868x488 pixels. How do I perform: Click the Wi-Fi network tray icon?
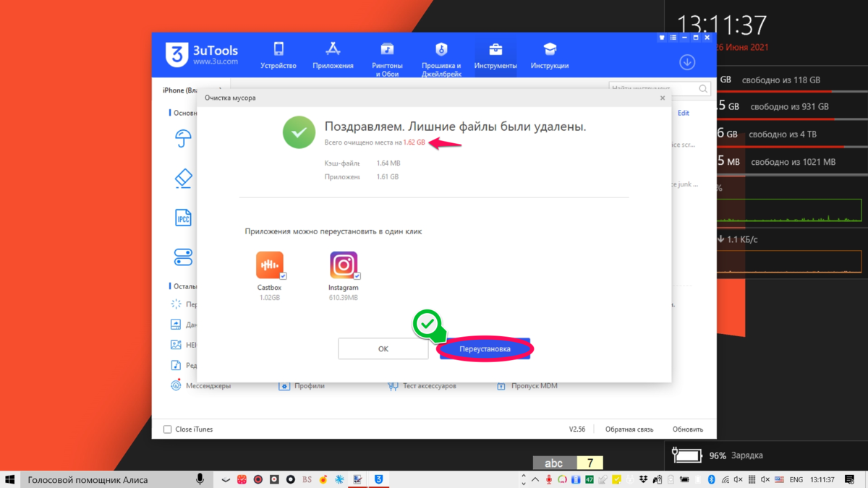725,479
